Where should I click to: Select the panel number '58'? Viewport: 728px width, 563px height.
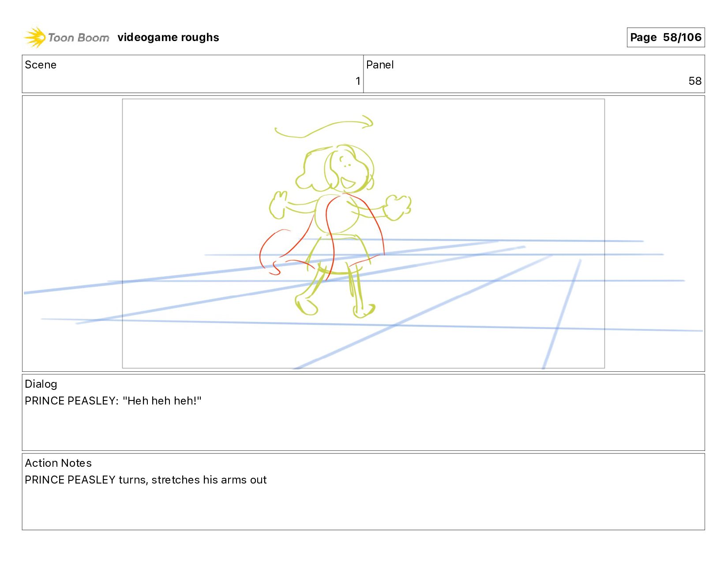[695, 81]
